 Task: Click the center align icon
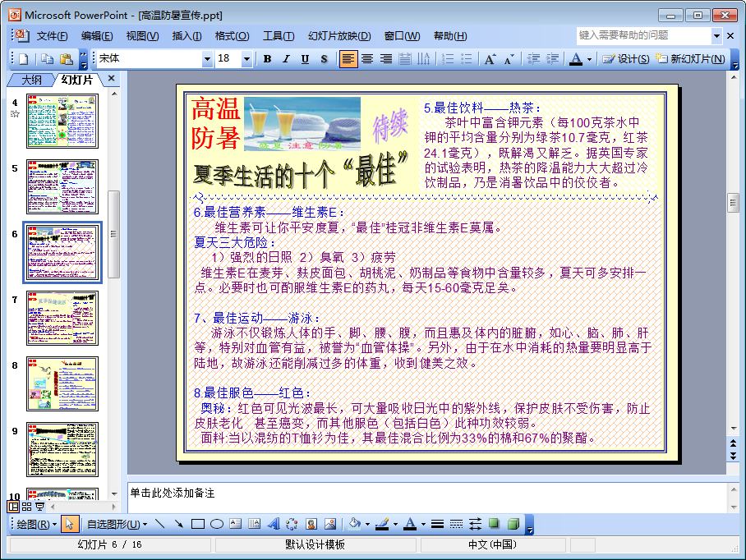point(367,59)
